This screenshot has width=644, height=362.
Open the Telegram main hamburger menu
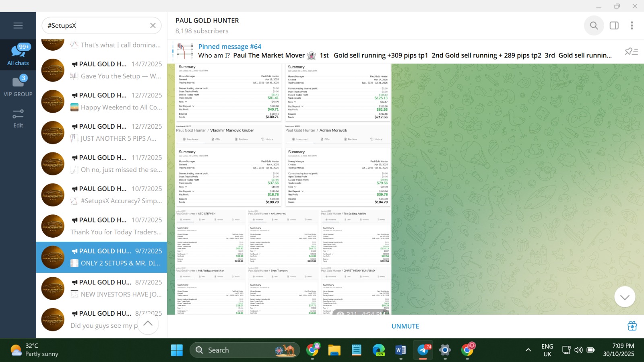tap(18, 25)
